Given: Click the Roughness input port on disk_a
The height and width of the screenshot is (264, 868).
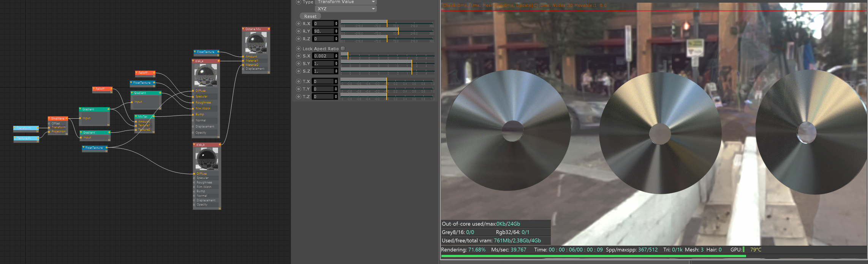Looking at the screenshot, I should coord(193,103).
